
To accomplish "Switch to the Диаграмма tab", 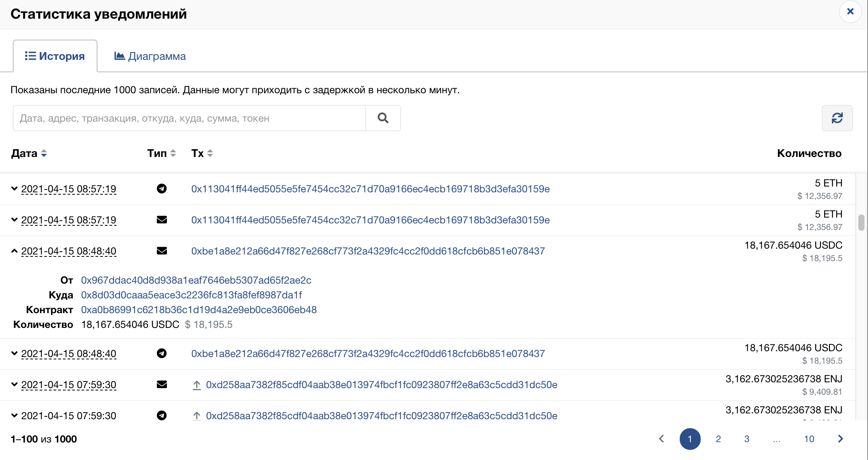I will 150,56.
